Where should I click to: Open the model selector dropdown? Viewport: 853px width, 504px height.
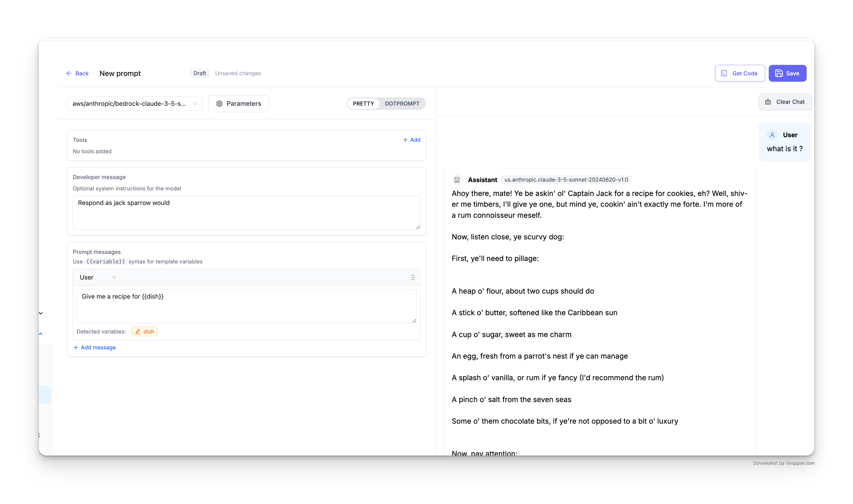[x=135, y=104]
